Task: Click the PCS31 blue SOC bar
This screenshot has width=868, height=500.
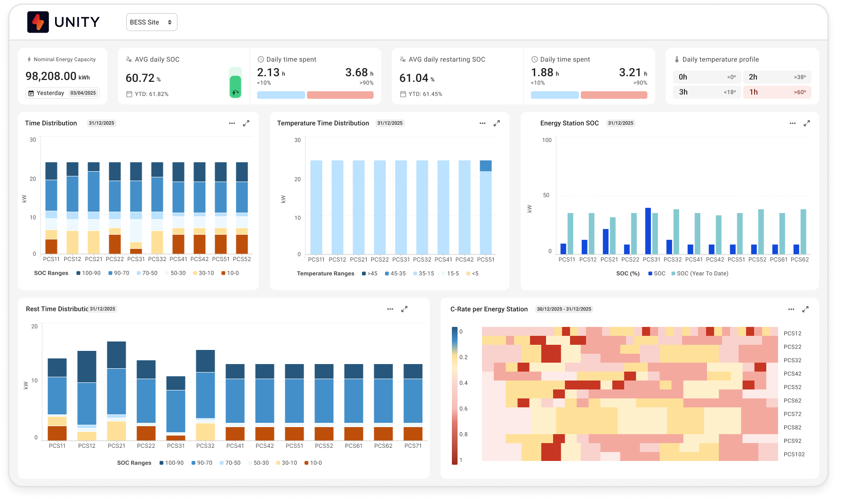Action: click(648, 230)
